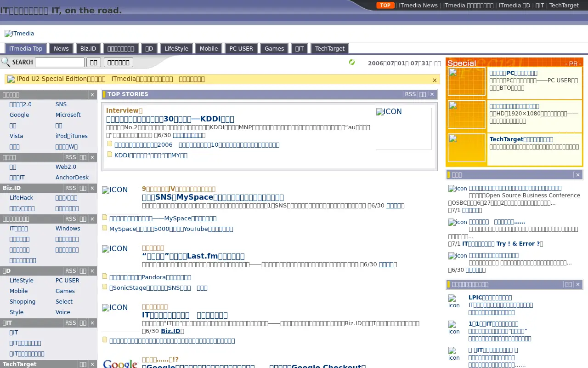
Task: Close the TechTarget sidebar section
Action: coord(92,364)
